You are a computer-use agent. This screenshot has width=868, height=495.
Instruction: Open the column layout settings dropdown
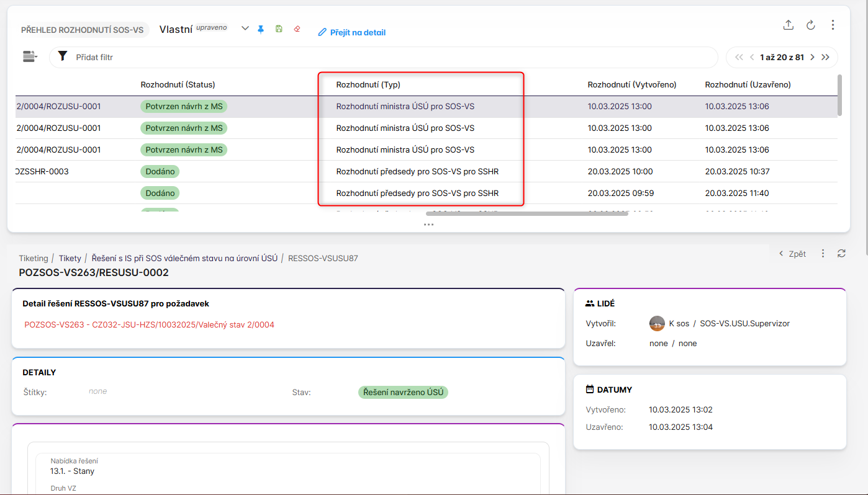coord(30,56)
